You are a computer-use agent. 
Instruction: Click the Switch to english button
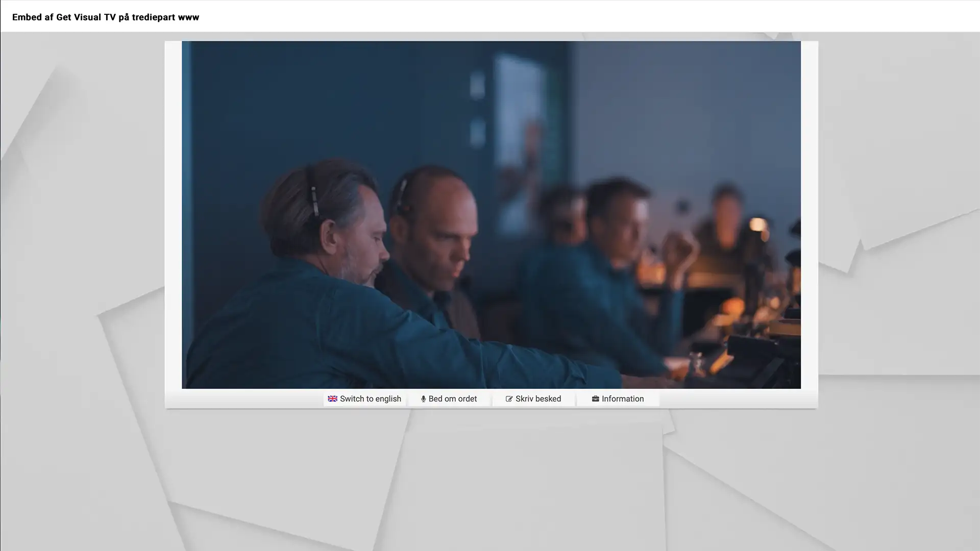pyautogui.click(x=364, y=399)
